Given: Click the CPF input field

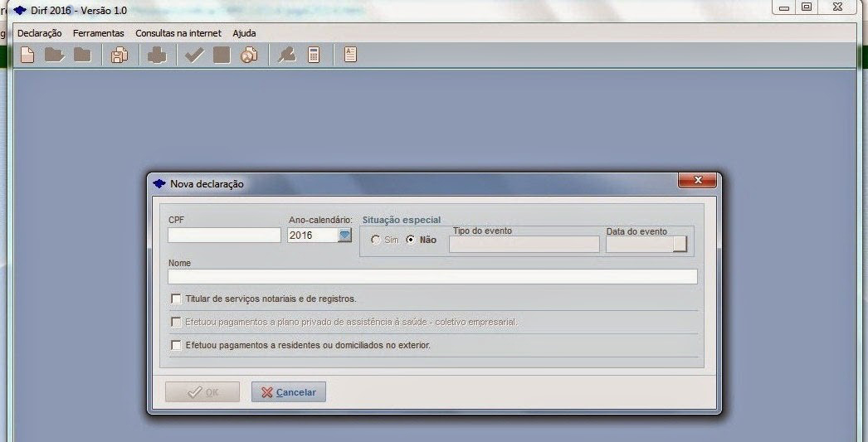Looking at the screenshot, I should click(x=224, y=236).
